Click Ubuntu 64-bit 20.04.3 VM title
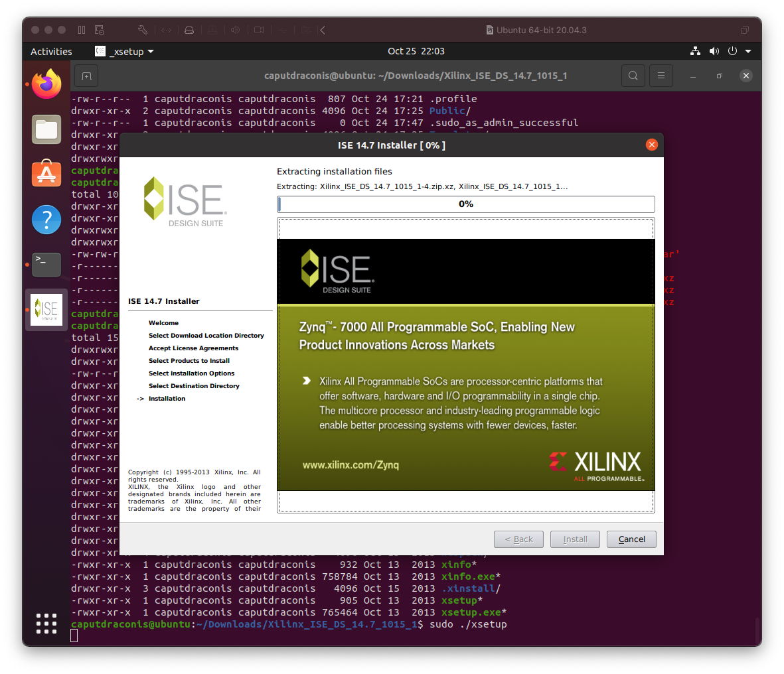Image resolution: width=784 pixels, height=674 pixels. coord(542,30)
